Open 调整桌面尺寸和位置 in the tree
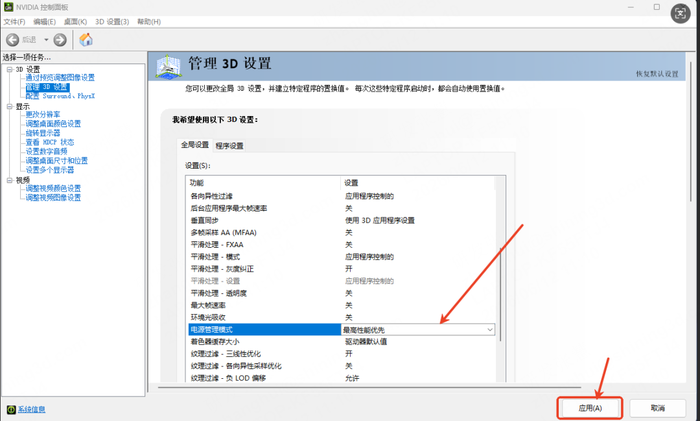Screen dimensions: 700x421 (56, 161)
